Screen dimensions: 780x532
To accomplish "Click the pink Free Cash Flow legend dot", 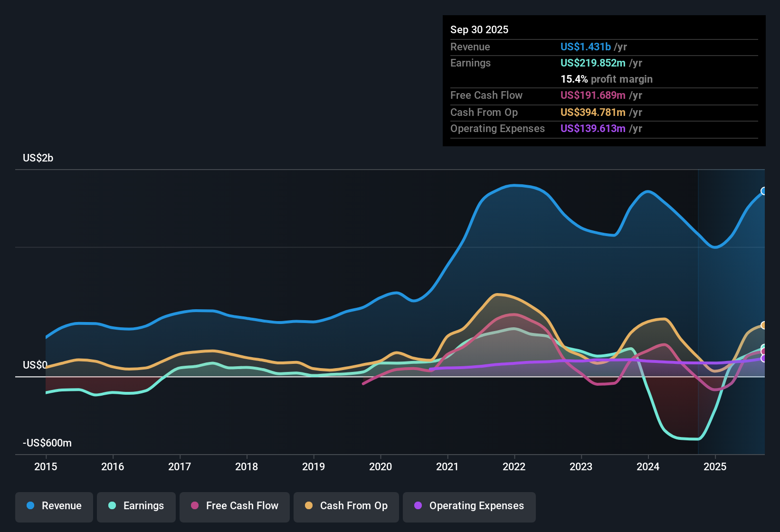I will [x=195, y=506].
